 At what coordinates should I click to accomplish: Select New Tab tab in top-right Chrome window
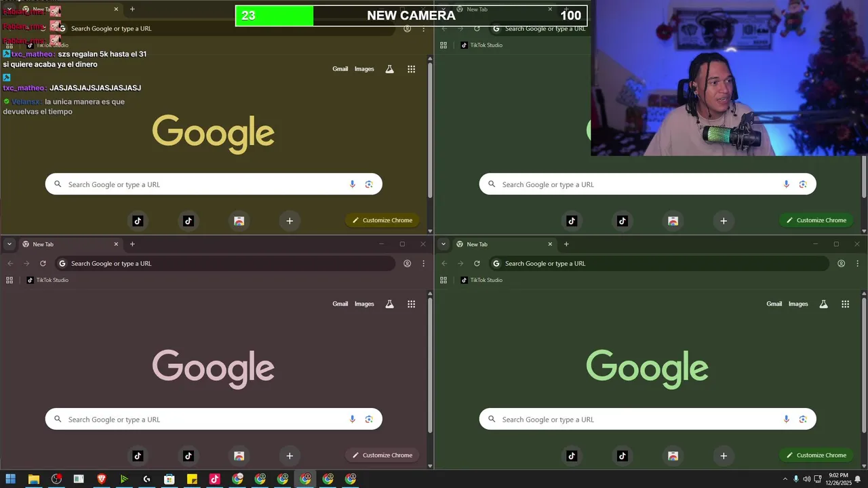(504, 9)
